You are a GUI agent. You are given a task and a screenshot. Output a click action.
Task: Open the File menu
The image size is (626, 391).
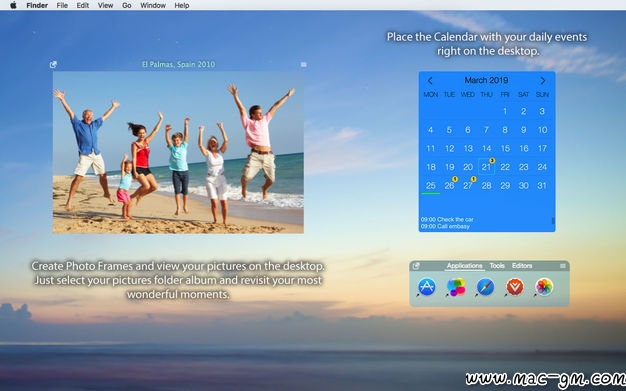point(62,5)
